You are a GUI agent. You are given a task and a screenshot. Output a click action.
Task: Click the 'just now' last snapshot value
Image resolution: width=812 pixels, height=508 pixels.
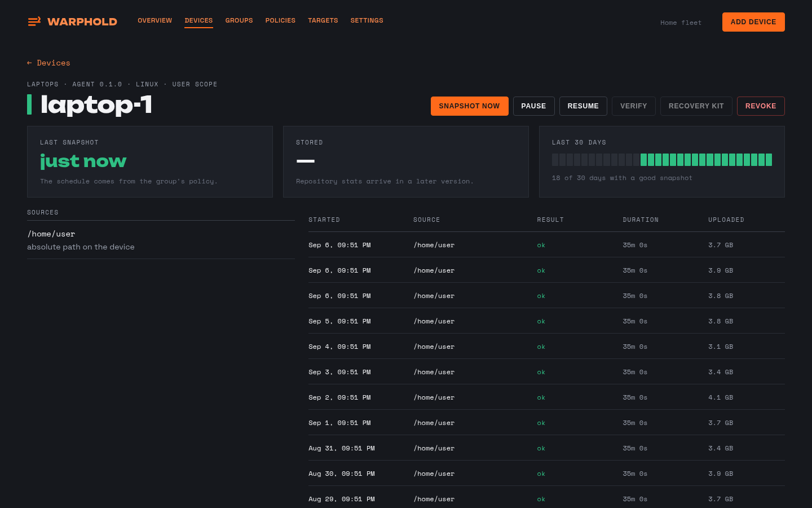click(x=83, y=161)
